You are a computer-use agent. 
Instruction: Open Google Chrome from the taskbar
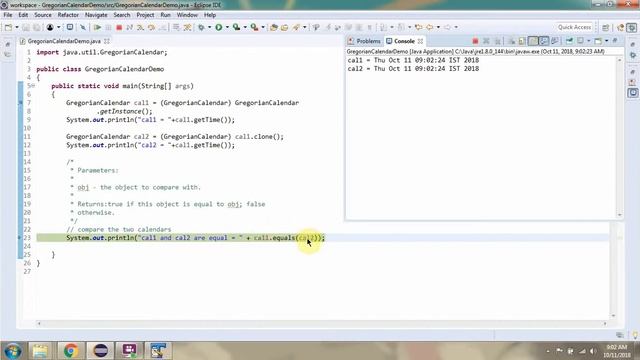(70, 351)
